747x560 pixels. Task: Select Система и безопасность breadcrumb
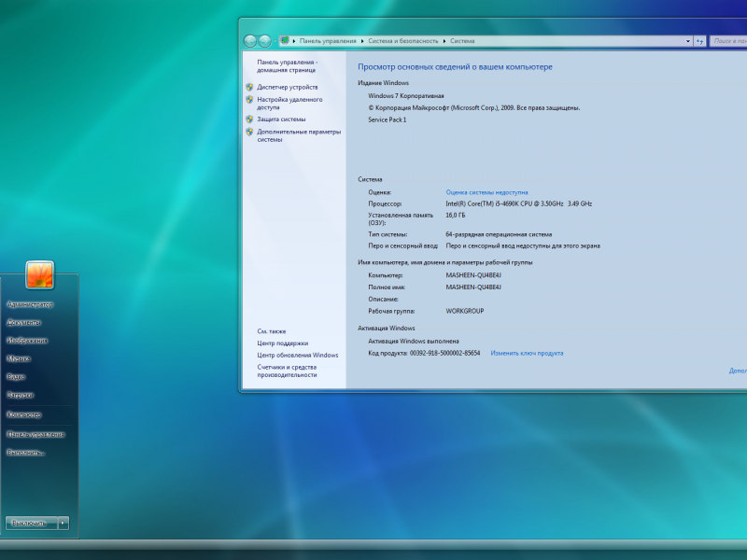point(403,41)
